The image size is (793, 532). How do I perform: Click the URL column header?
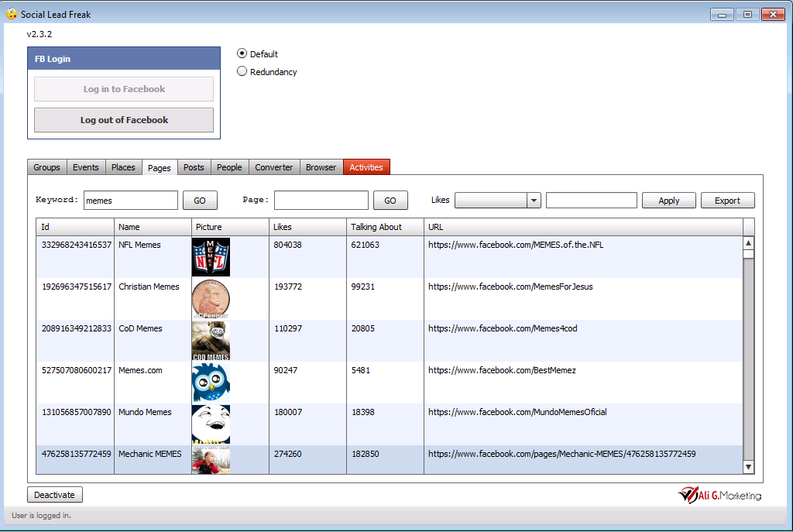coord(583,227)
